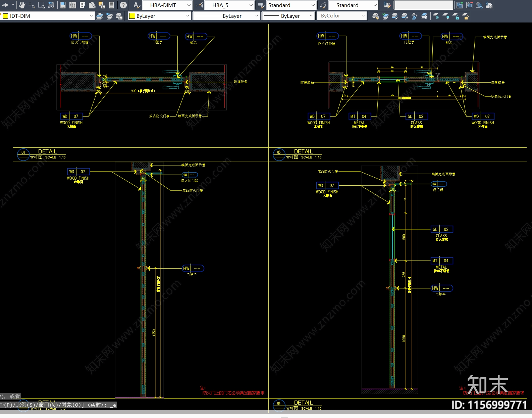Toggle Layer Unlock open-padlock icon
Viewport: 532px width, 418px height.
pyautogui.click(x=465, y=16)
